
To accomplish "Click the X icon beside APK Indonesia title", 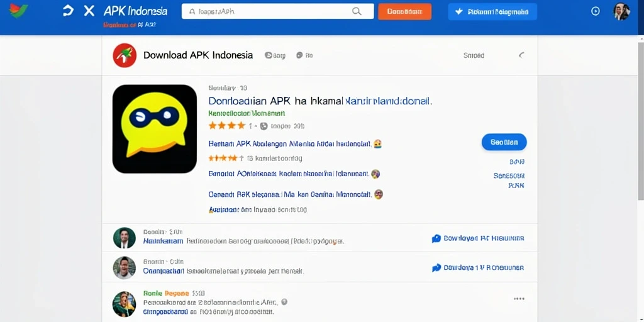I will [89, 11].
